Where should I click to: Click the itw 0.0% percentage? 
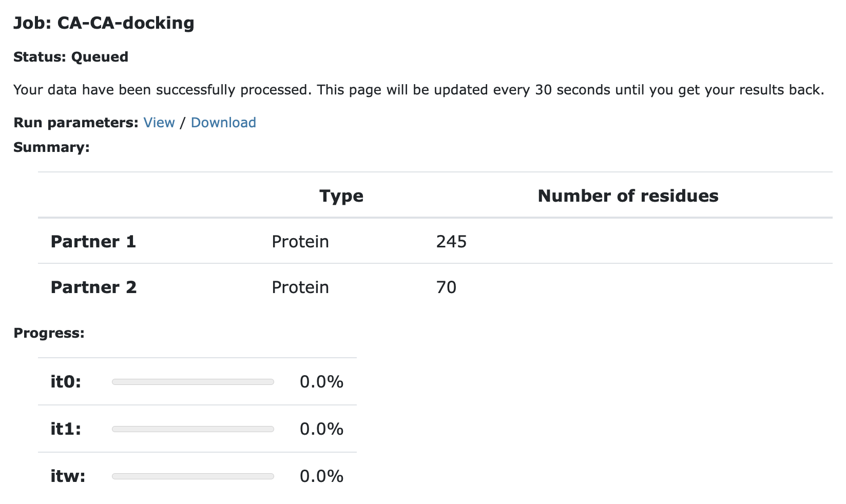point(321,476)
